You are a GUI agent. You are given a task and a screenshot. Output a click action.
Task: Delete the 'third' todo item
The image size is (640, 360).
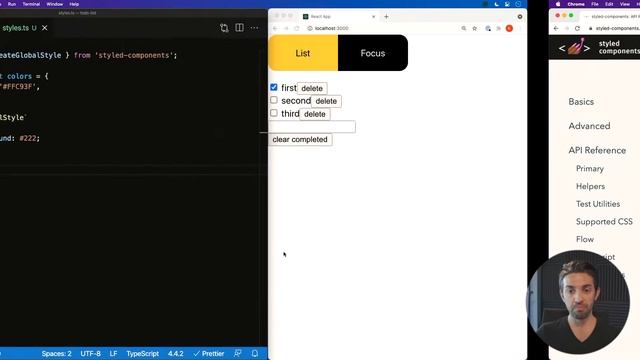tap(315, 114)
